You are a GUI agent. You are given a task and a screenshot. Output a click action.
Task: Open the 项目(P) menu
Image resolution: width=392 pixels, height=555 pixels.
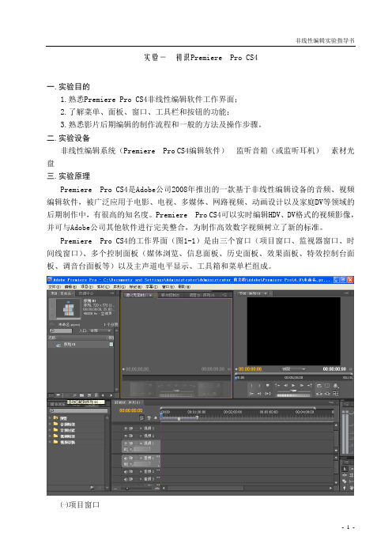point(87,286)
